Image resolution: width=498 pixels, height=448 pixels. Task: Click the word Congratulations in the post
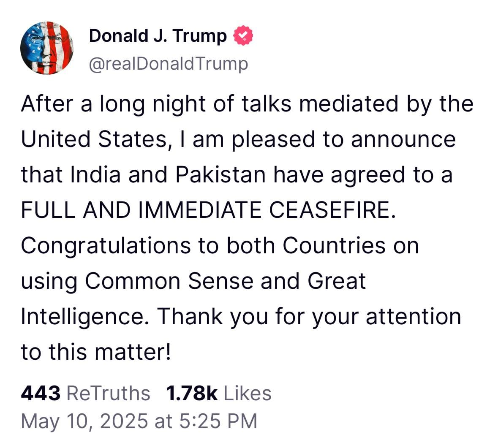click(x=106, y=246)
